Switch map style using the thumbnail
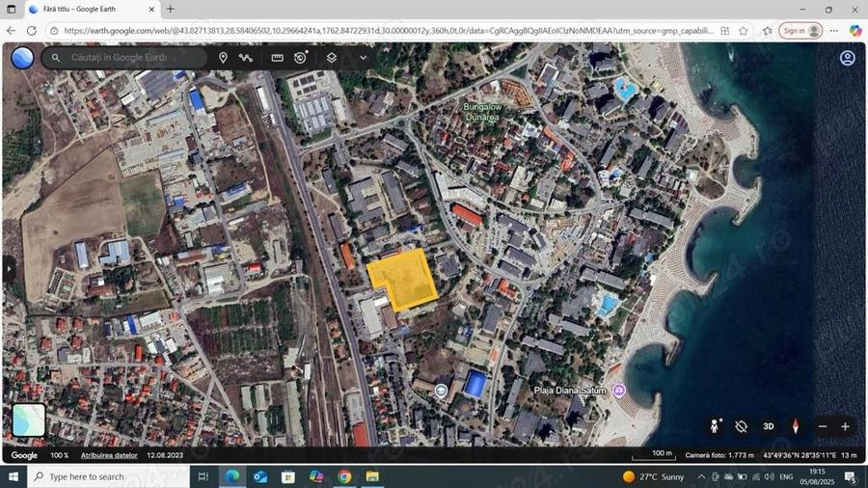The height and width of the screenshot is (488, 868). tap(29, 420)
